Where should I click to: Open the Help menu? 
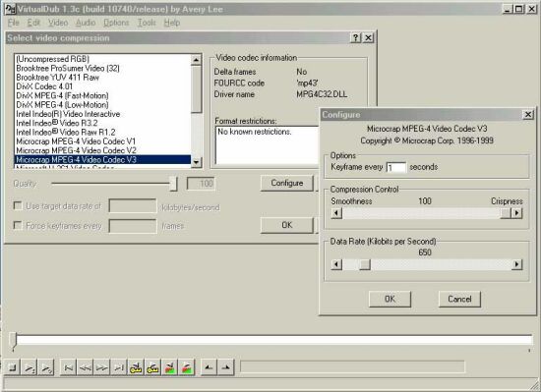172,23
